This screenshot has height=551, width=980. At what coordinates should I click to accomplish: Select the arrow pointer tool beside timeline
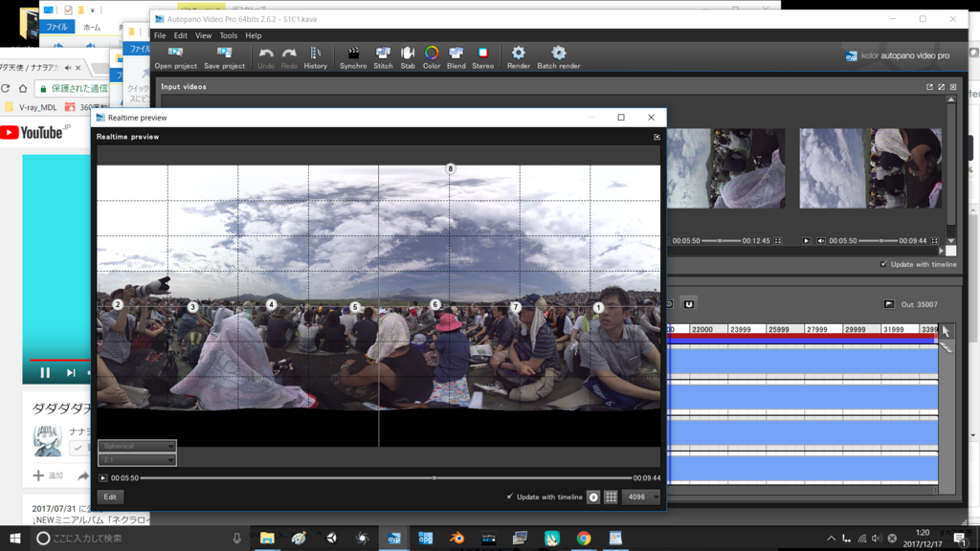pos(946,331)
